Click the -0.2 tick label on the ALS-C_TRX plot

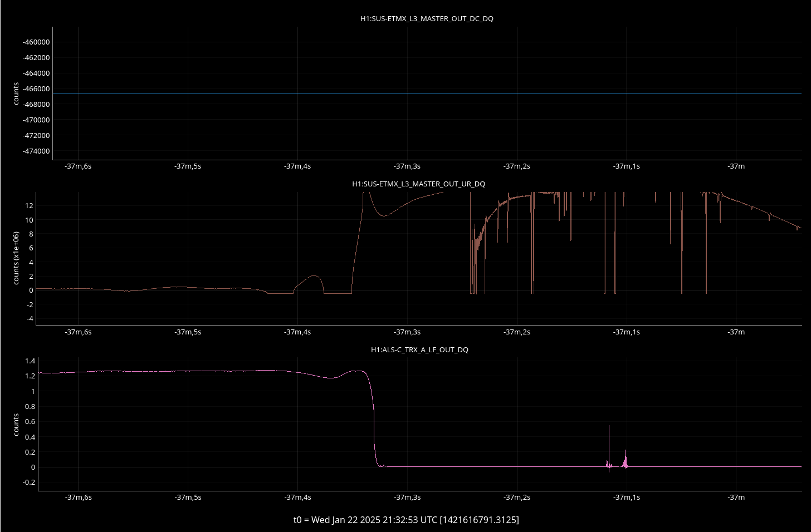coord(29,482)
